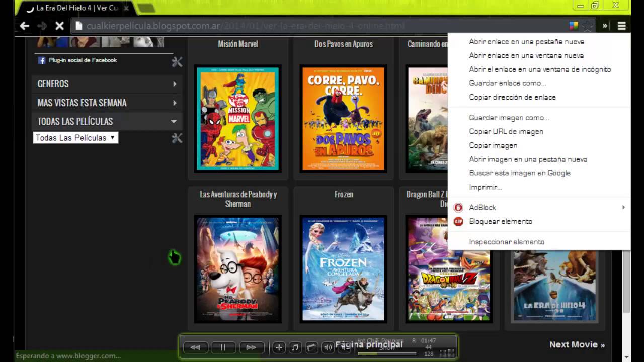The width and height of the screenshot is (644, 362).
Task: Open the Misión Marvel poster
Action: tap(238, 119)
